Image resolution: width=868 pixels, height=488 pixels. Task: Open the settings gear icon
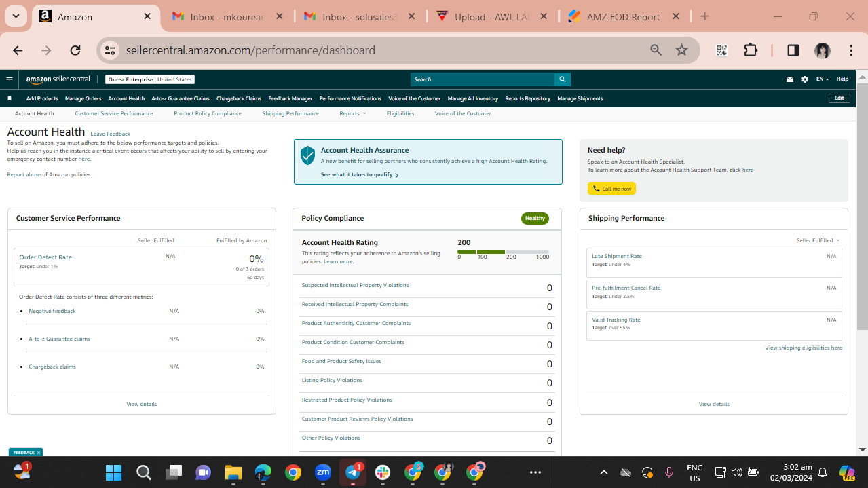click(805, 79)
